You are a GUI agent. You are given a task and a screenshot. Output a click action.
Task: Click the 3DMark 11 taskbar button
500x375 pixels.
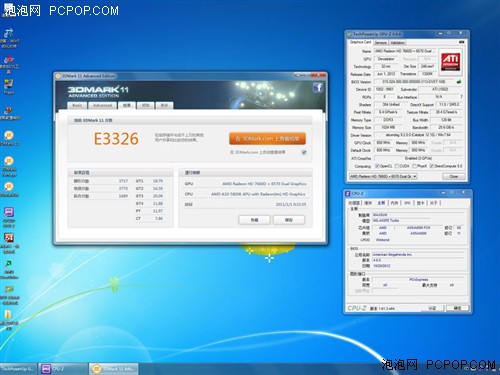pos(113,368)
